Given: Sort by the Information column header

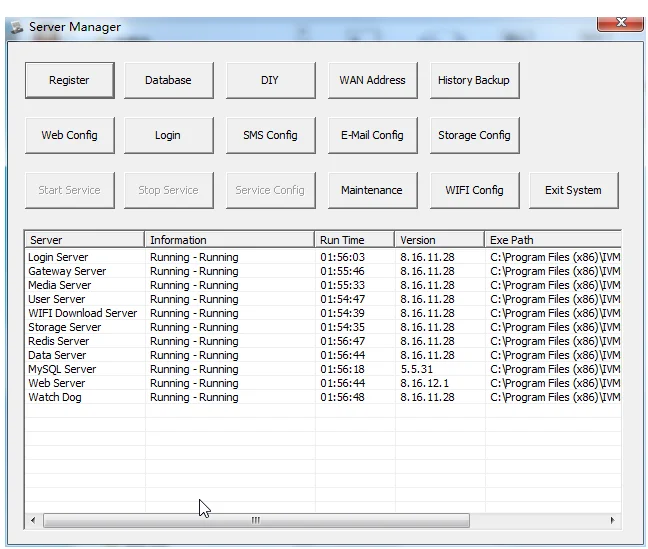Looking at the screenshot, I should (x=230, y=240).
